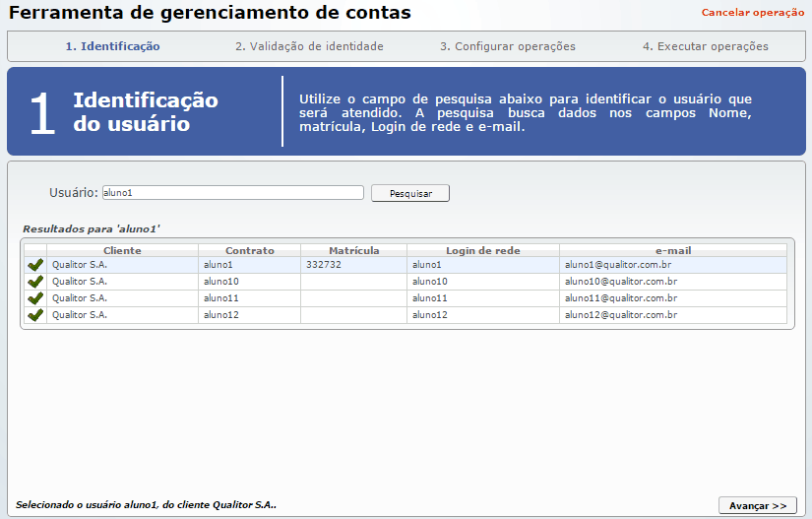Screen dimensions: 812x519
Task: Click the Contrato column header
Action: [249, 251]
